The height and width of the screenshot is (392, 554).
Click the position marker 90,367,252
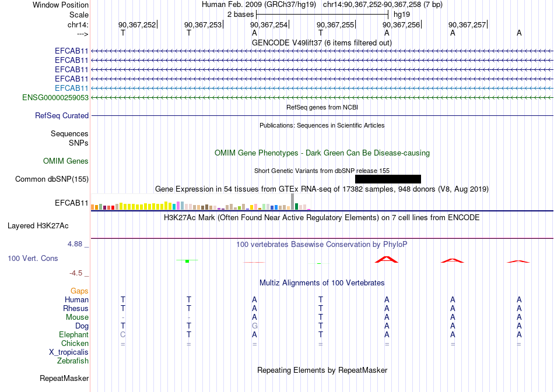click(x=137, y=24)
